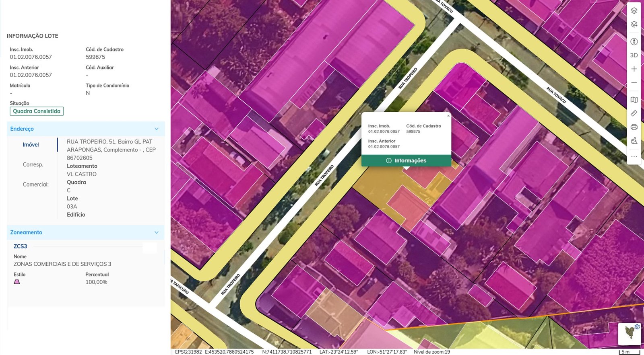The image size is (644, 355).
Task: Open overview map settings gear
Action: pos(637,326)
